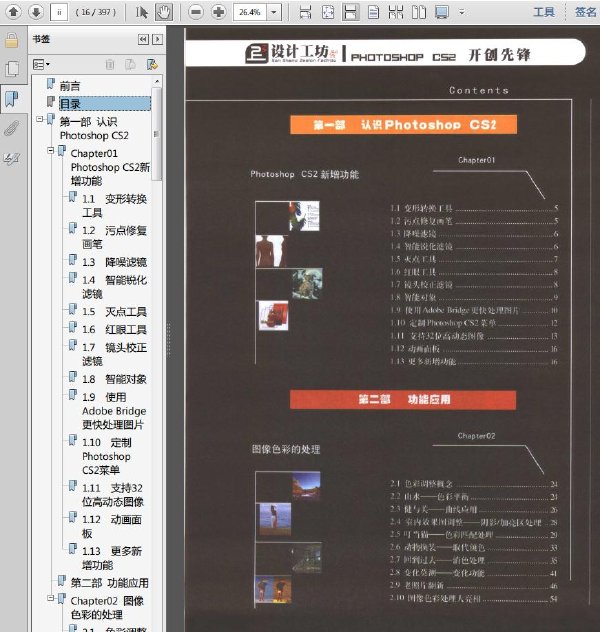Viewport: 600px width, 632px height.
Task: Jump to 1.13 更多新增功能 bookmark
Action: click(x=112, y=558)
